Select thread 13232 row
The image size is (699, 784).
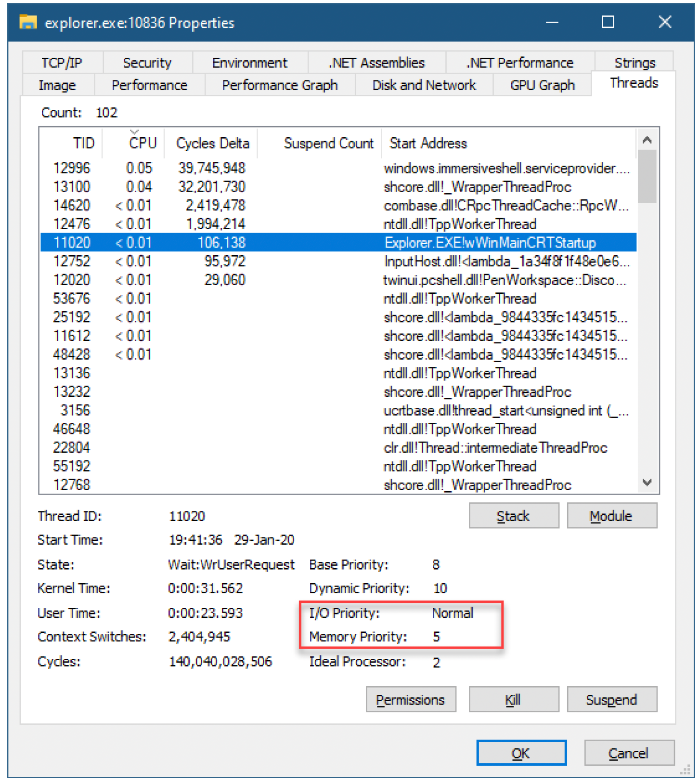[x=338, y=392]
